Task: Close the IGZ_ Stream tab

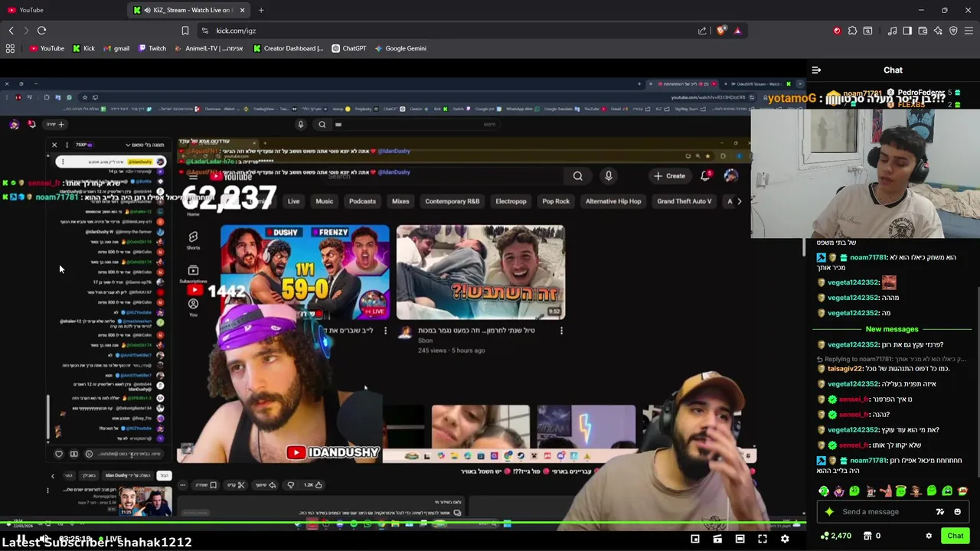Action: tap(242, 10)
